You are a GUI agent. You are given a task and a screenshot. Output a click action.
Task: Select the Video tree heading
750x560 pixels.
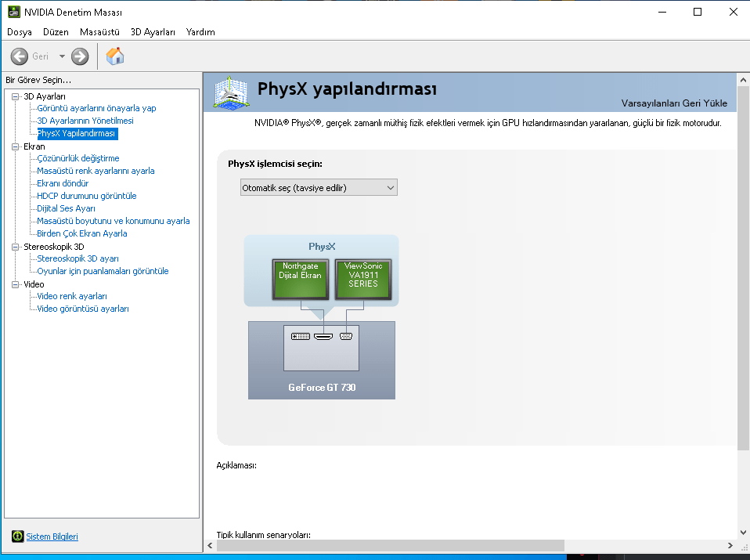coord(34,284)
